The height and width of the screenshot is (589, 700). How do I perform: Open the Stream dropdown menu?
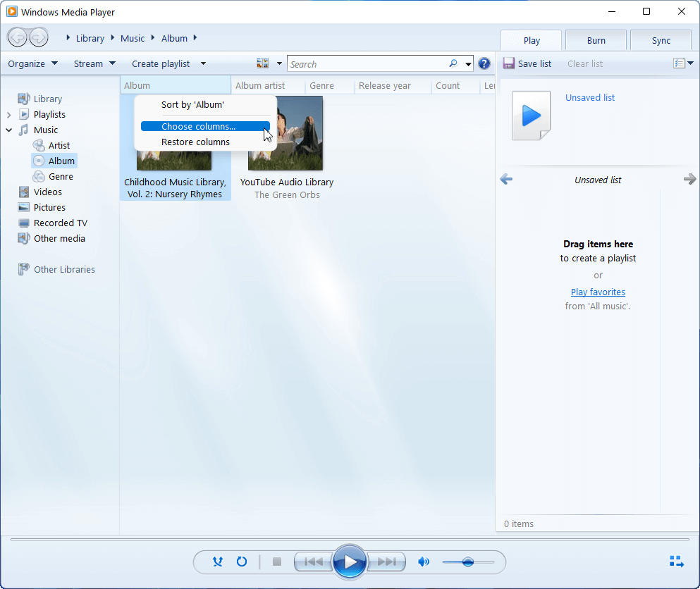[x=94, y=63]
